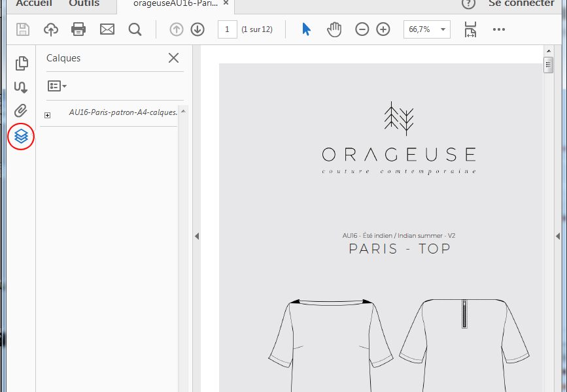Click the document vertical scrollbar thumb
The height and width of the screenshot is (392, 567).
point(549,65)
